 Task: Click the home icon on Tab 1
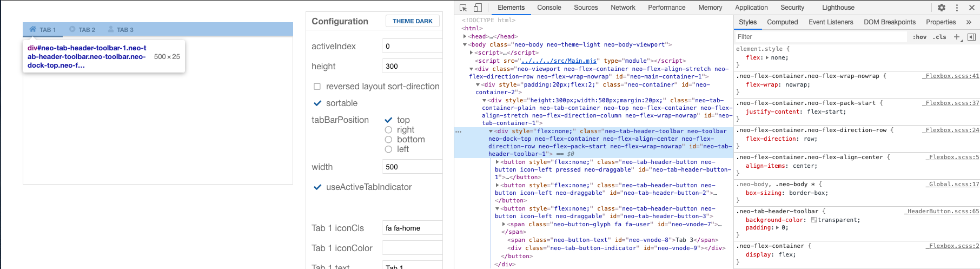click(x=33, y=29)
